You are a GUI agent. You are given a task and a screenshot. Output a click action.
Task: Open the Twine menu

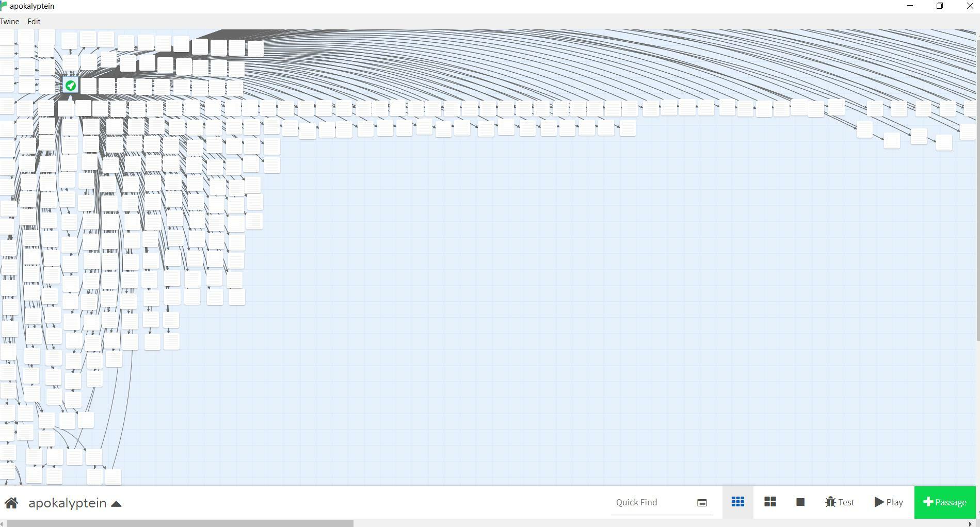(x=10, y=22)
